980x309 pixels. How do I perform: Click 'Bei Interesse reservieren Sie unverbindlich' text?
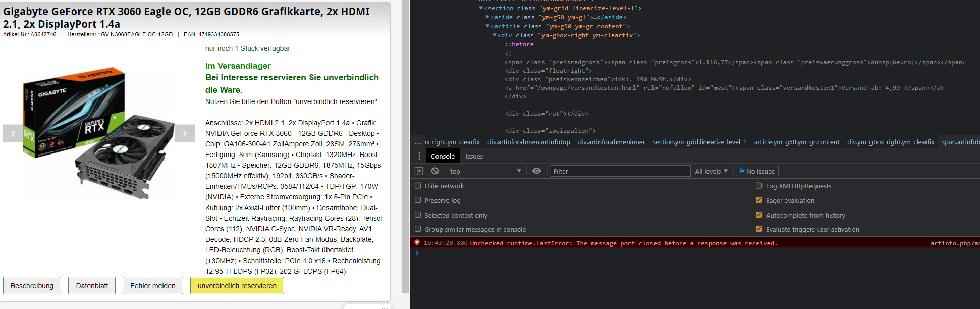point(292,77)
